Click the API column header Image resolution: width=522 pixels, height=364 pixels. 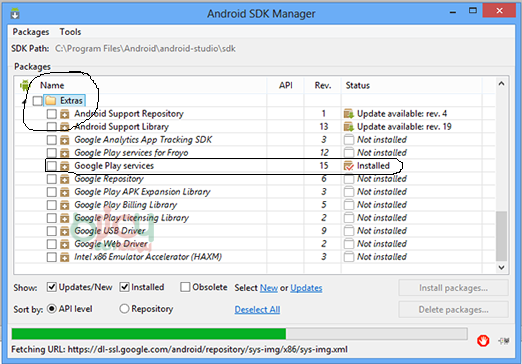286,85
